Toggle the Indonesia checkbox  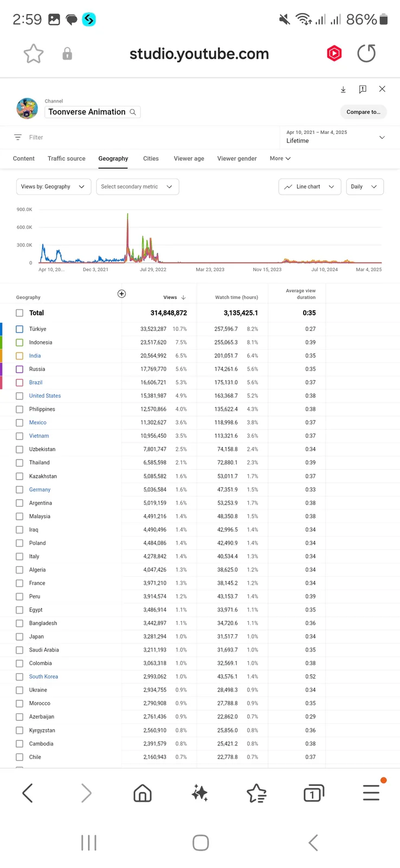tap(20, 342)
